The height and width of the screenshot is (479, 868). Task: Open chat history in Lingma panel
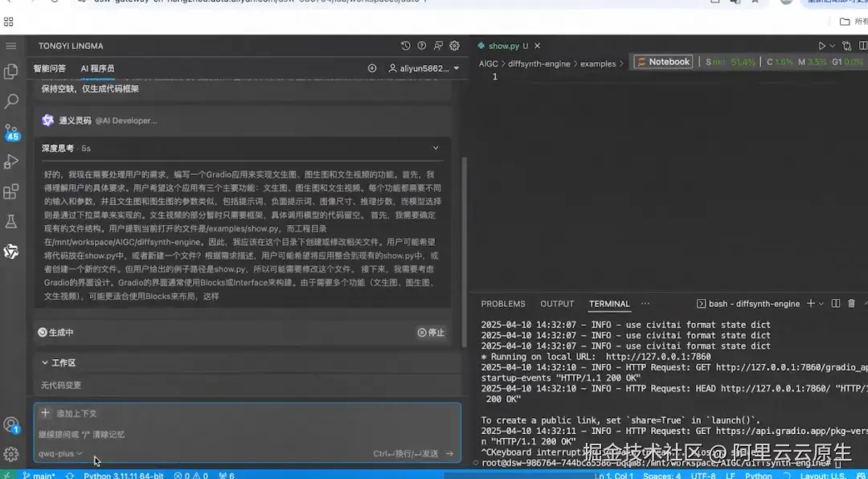(x=406, y=46)
